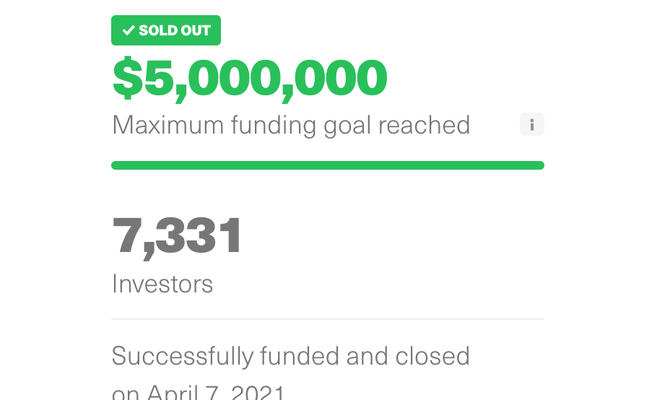
Task: Click the right end of funding progress bar
Action: point(539,165)
